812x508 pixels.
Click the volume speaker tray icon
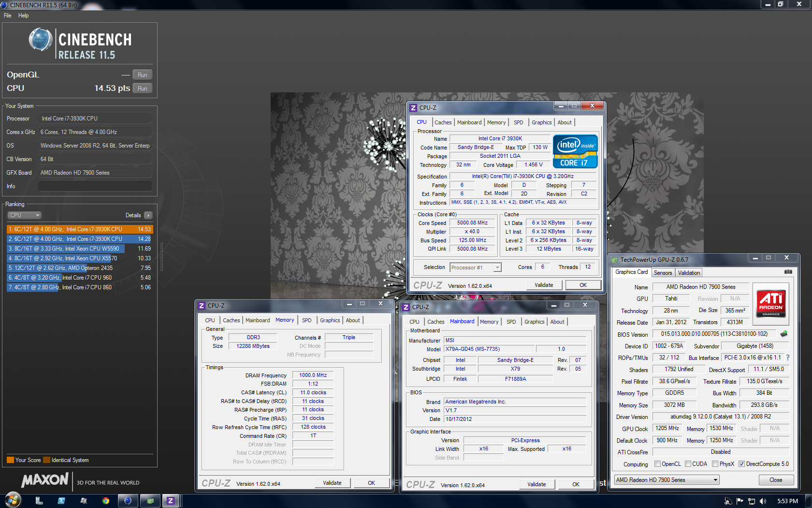point(763,501)
